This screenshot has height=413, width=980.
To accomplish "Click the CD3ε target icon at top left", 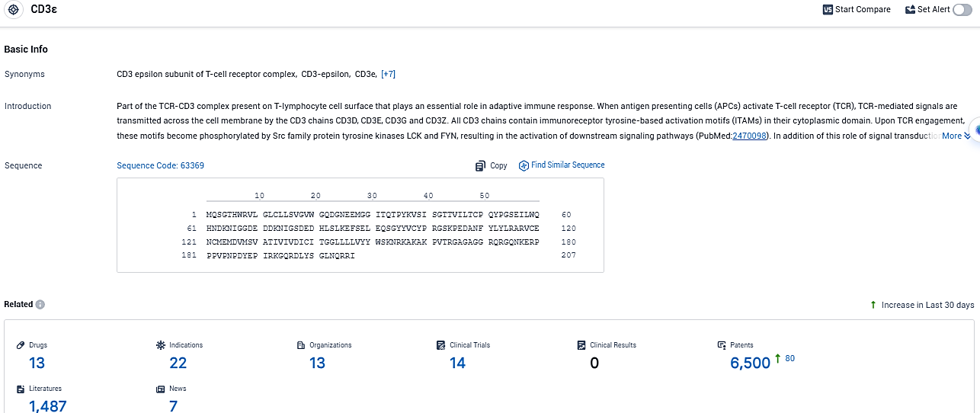I will (x=14, y=10).
